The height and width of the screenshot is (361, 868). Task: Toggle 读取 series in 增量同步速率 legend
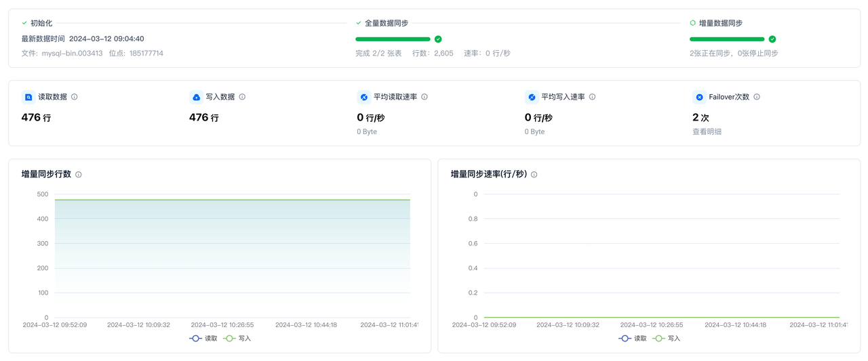point(633,338)
